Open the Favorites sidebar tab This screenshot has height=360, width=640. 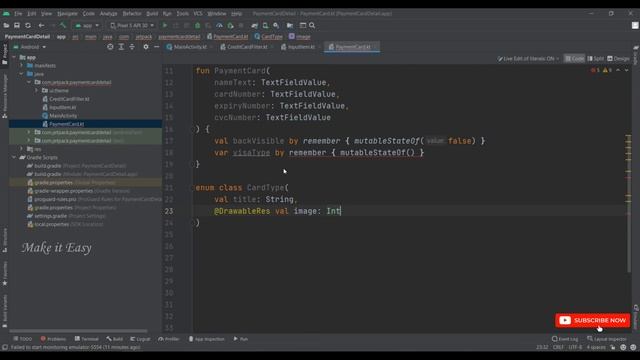4,273
